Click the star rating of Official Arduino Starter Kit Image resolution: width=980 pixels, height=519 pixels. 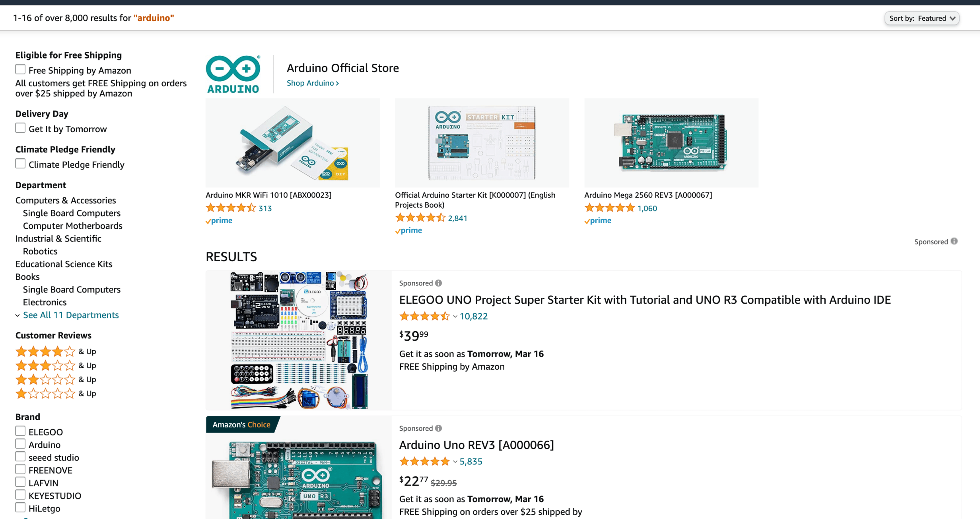pyautogui.click(x=420, y=218)
